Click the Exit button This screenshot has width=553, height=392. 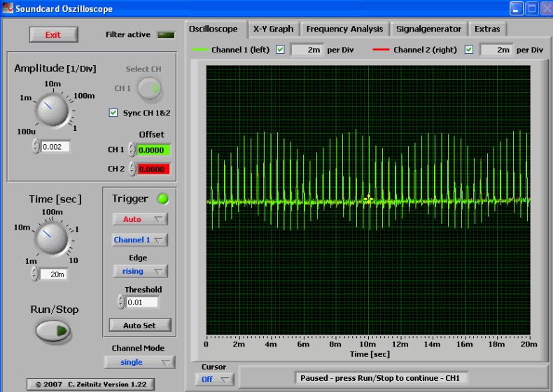click(54, 34)
